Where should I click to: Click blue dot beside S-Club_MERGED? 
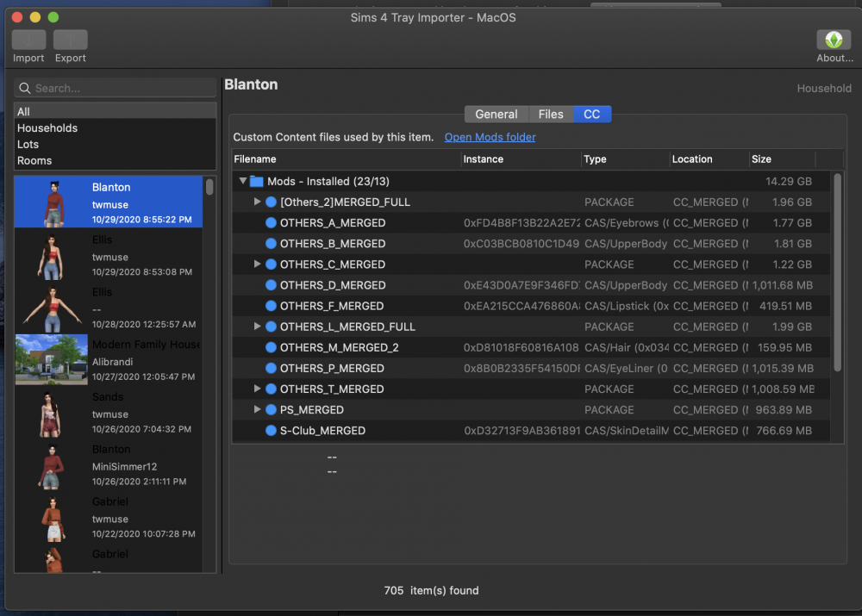tap(271, 431)
